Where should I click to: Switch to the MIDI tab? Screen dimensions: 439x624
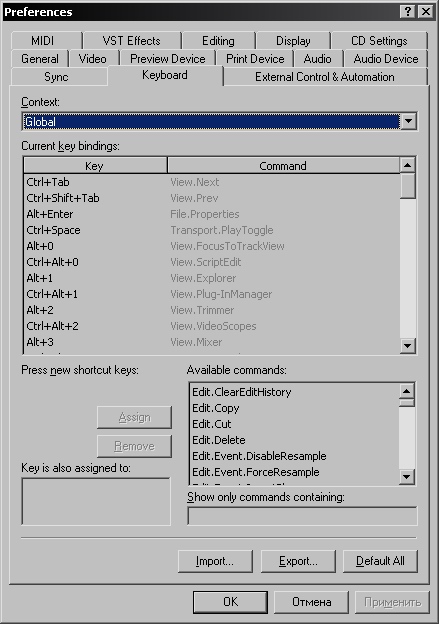(43, 41)
